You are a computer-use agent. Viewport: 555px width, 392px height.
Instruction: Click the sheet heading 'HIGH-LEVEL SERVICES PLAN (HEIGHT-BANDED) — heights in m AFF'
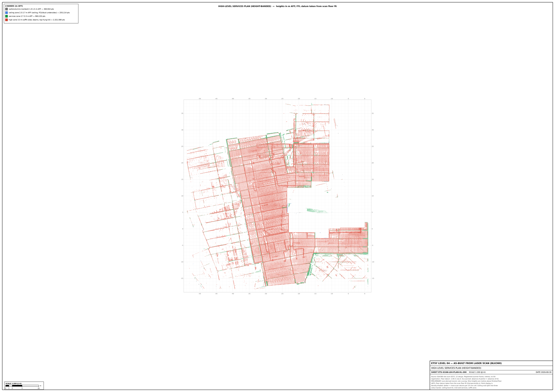click(257, 6)
